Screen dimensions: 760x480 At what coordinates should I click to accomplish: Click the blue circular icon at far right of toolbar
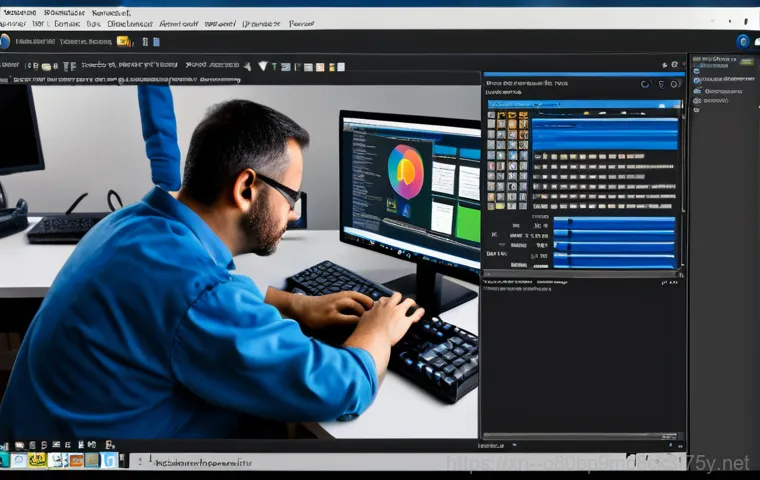(x=743, y=41)
